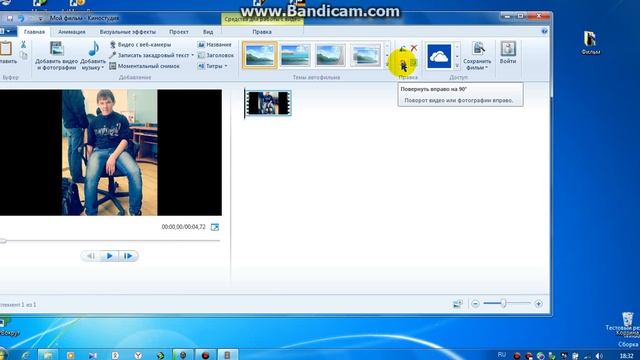The image size is (640, 360).
Task: Switch to the Визуальные эффекты tab
Action: [127, 32]
